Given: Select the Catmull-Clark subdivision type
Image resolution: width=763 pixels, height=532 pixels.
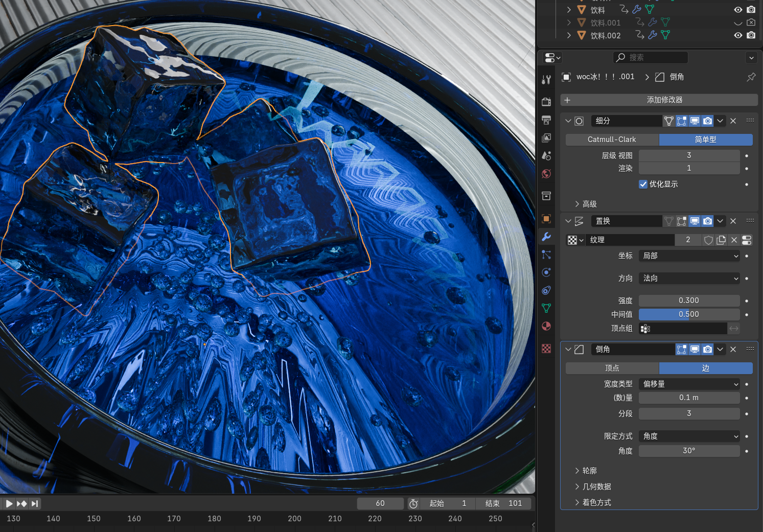Looking at the screenshot, I should (x=612, y=140).
